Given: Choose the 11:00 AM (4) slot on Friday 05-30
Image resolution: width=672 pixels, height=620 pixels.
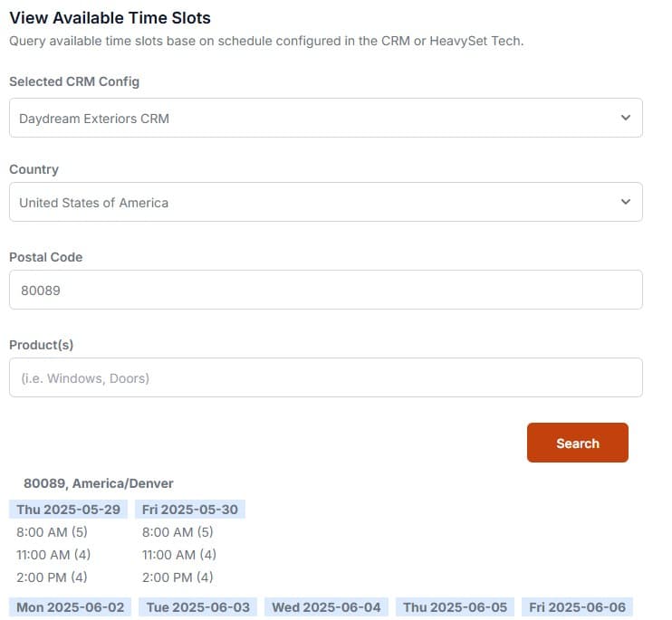Looking at the screenshot, I should click(179, 555).
